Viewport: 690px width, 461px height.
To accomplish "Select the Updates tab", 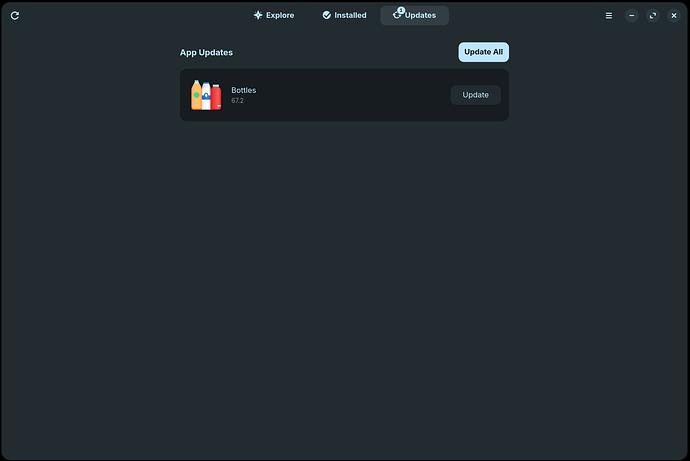I will point(415,15).
